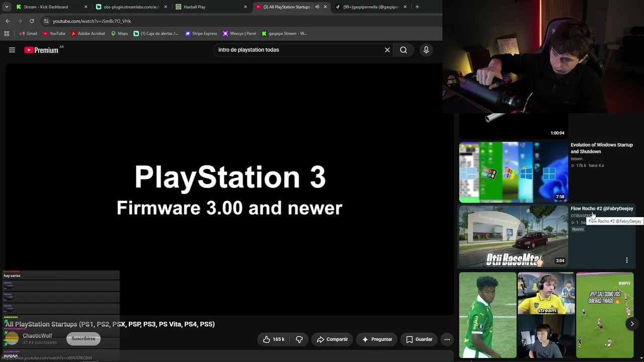Reload the YouTube page
644x362 pixels.
[x=32, y=21]
